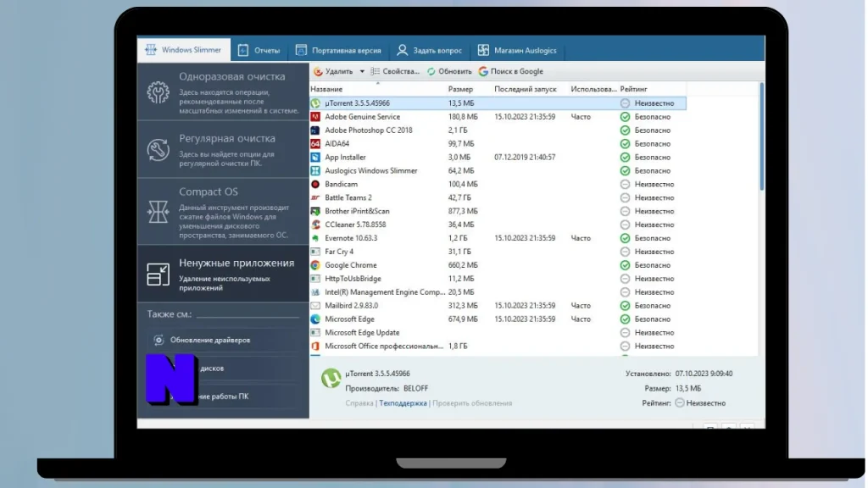
Task: Select Ненужные приложения section
Action: click(223, 274)
